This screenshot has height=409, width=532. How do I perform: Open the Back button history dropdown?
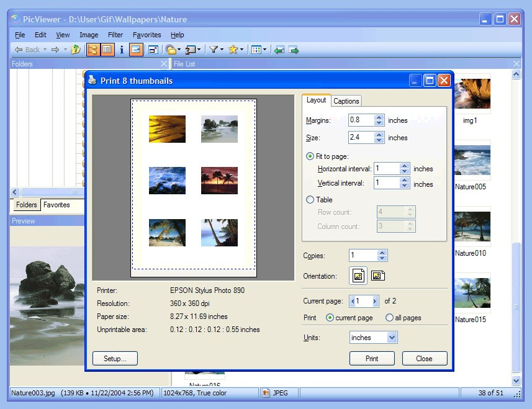click(x=45, y=50)
